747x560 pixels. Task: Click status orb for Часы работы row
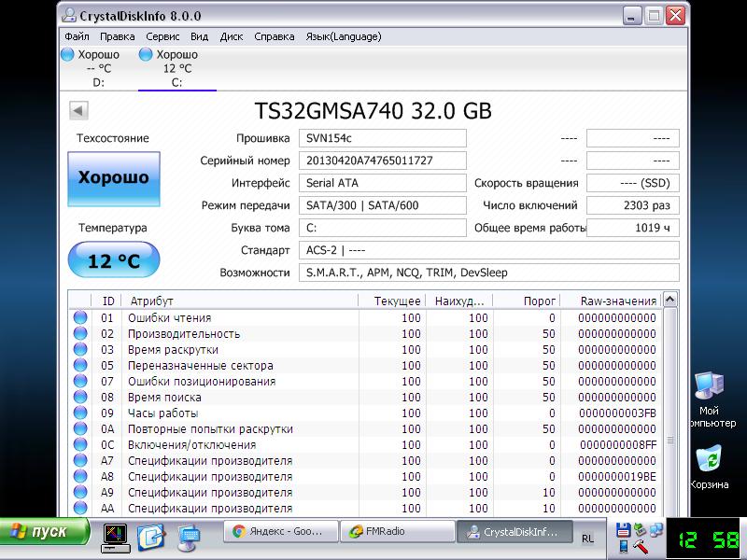[x=80, y=413]
